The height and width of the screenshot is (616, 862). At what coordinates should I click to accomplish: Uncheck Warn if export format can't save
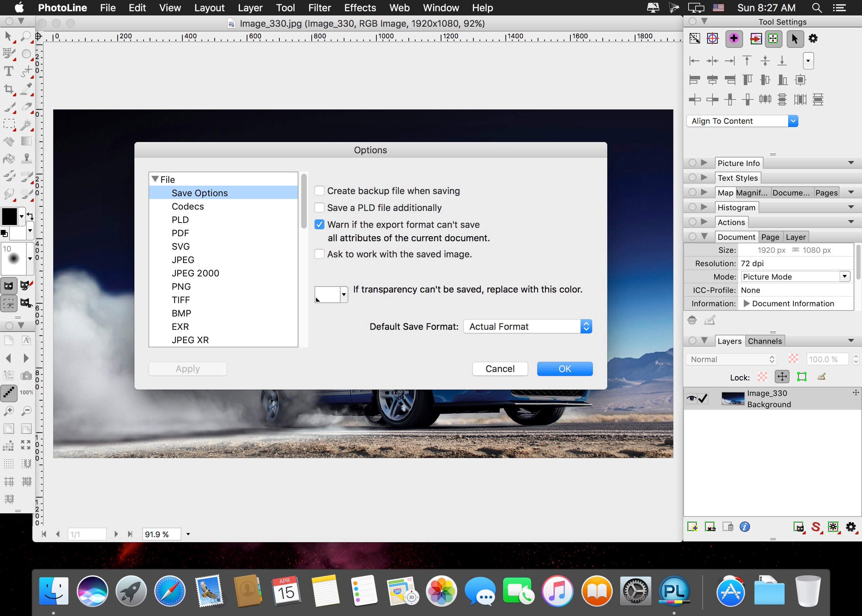(319, 225)
